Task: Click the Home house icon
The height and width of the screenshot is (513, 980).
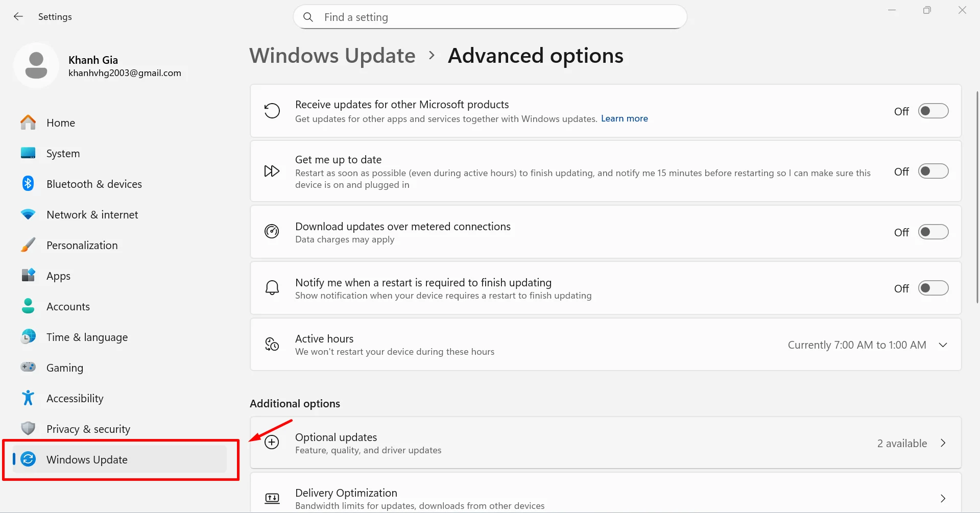Action: tap(28, 123)
